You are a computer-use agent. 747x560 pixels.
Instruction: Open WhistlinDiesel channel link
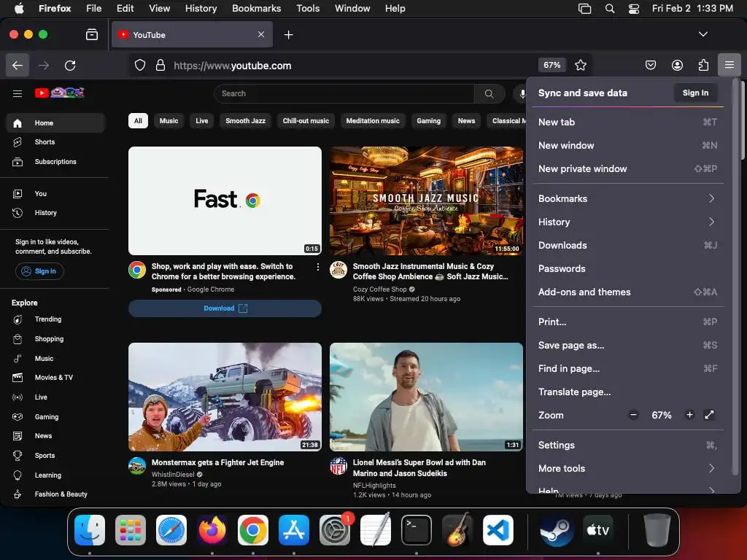click(x=173, y=474)
